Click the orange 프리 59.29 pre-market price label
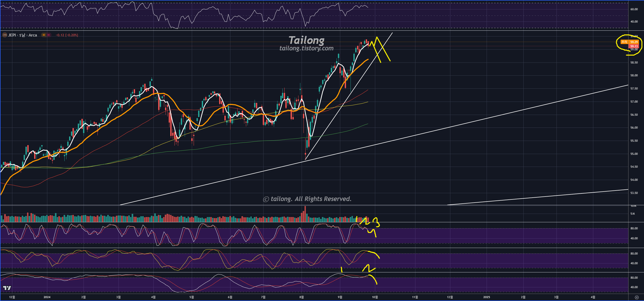 (629, 42)
